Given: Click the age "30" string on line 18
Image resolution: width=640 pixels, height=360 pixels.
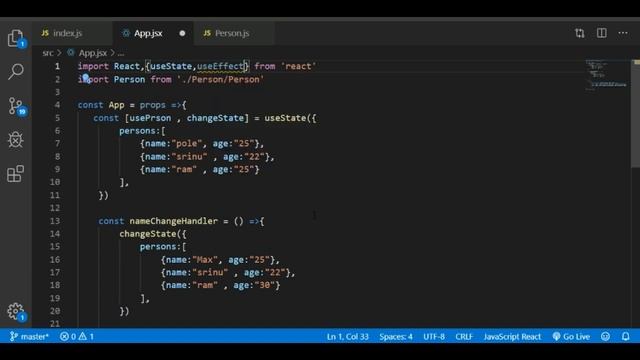Looking at the screenshot, I should (264, 285).
